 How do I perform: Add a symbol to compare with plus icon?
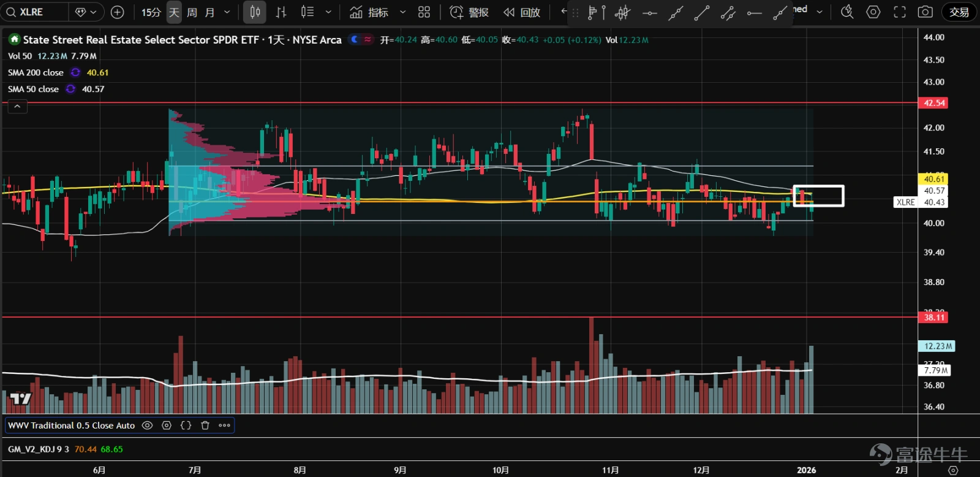118,12
